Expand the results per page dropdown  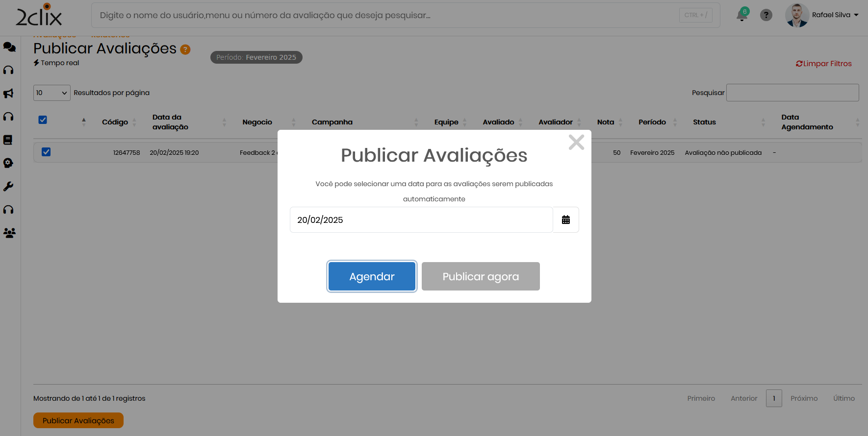51,93
